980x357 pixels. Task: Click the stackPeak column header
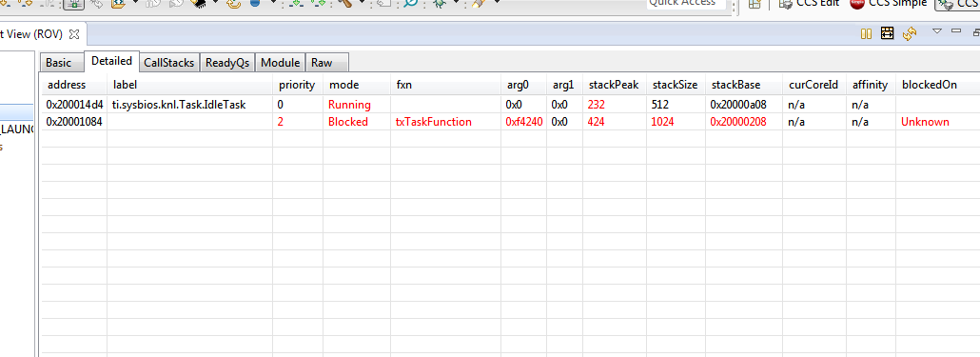[x=615, y=85]
